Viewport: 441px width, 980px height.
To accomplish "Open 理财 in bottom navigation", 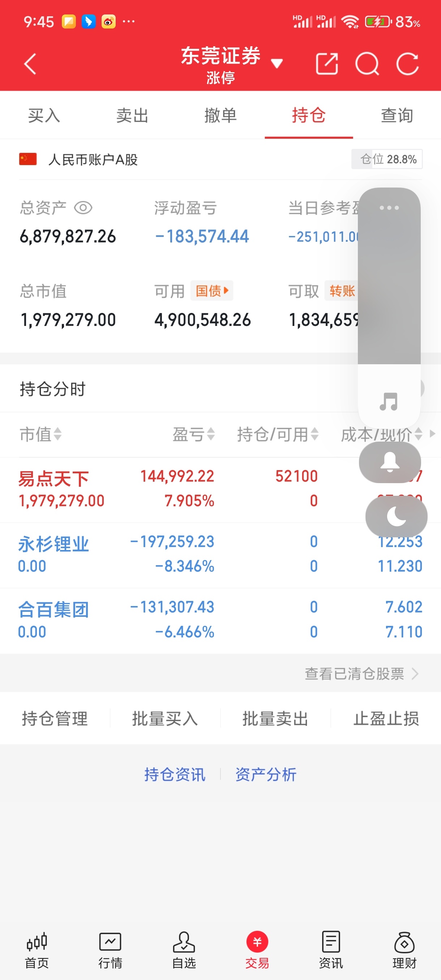I will click(x=404, y=950).
